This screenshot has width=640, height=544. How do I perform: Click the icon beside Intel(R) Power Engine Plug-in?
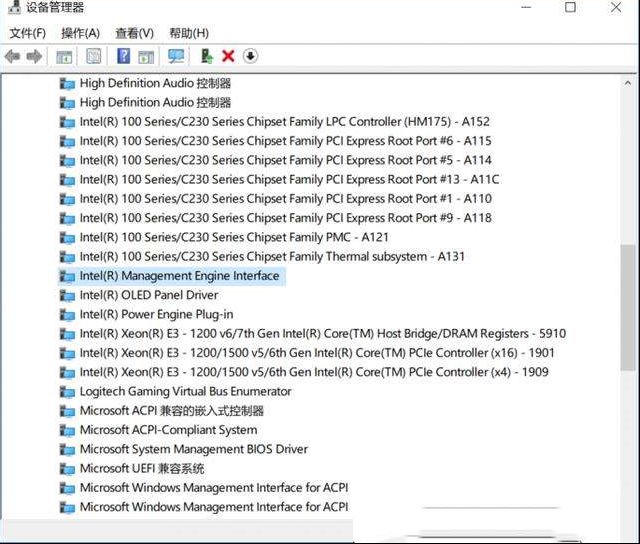tap(67, 314)
